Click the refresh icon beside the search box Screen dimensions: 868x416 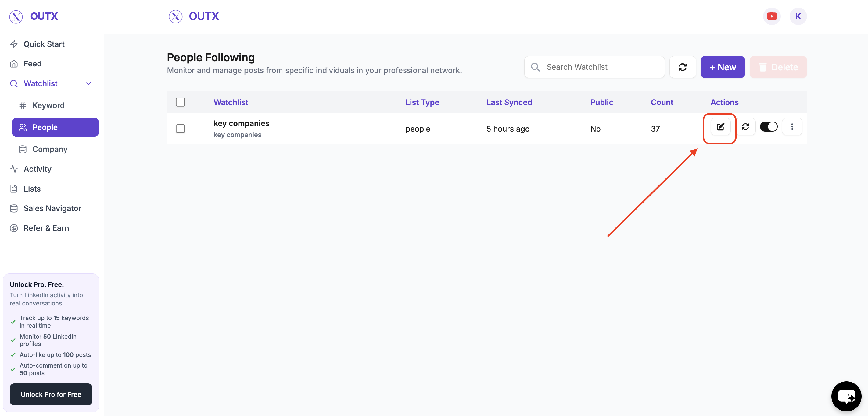682,67
